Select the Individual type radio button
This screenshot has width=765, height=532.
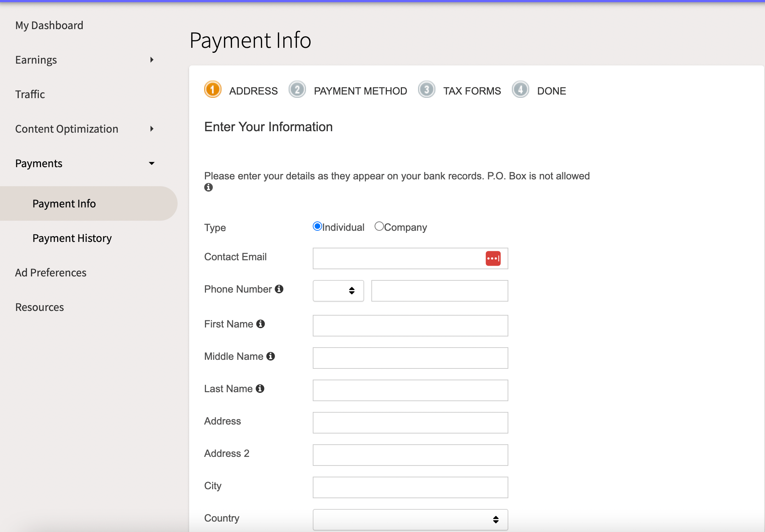pyautogui.click(x=317, y=226)
